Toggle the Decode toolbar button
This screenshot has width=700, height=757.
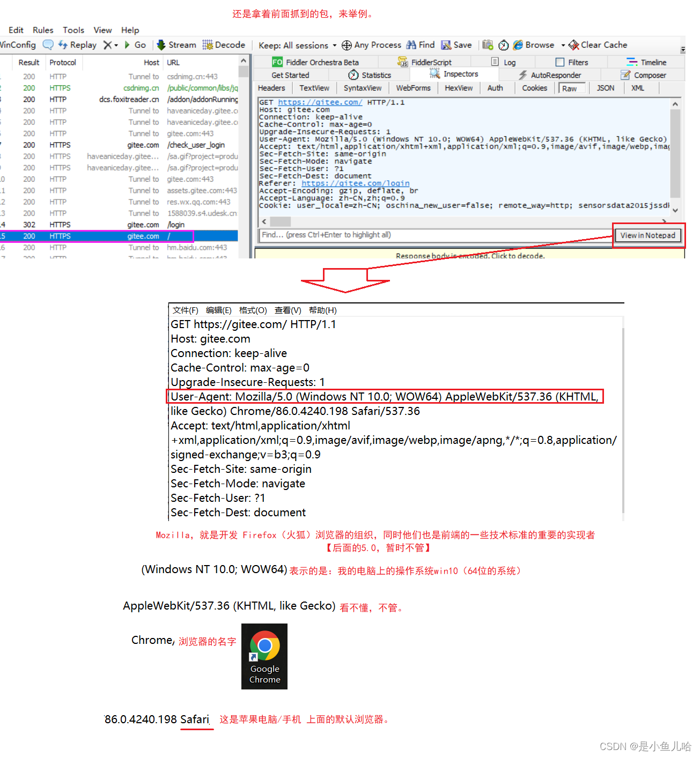[x=224, y=45]
